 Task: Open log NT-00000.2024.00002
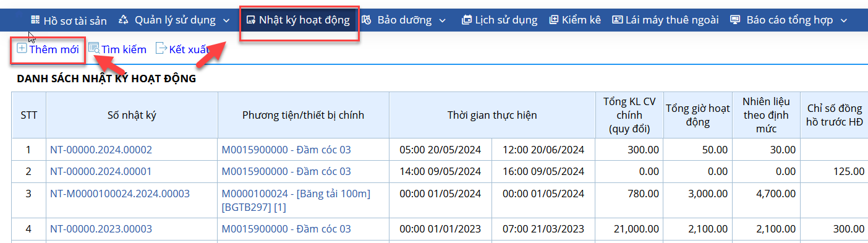(101, 150)
